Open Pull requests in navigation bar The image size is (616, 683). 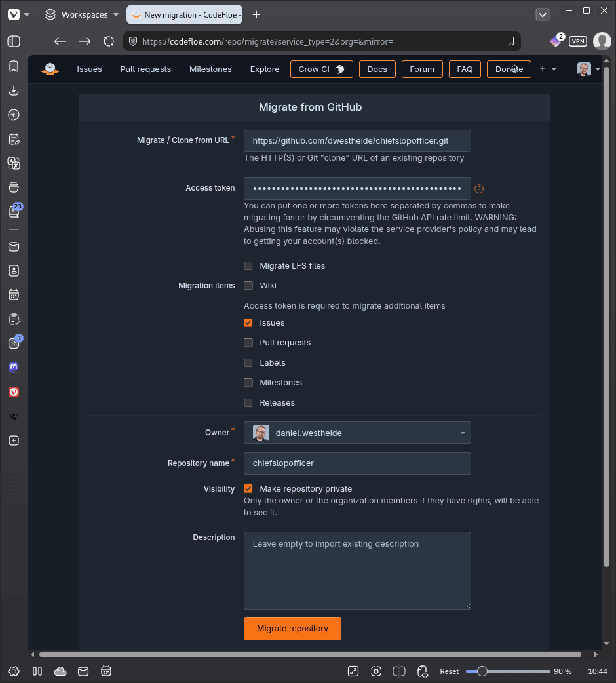click(145, 69)
